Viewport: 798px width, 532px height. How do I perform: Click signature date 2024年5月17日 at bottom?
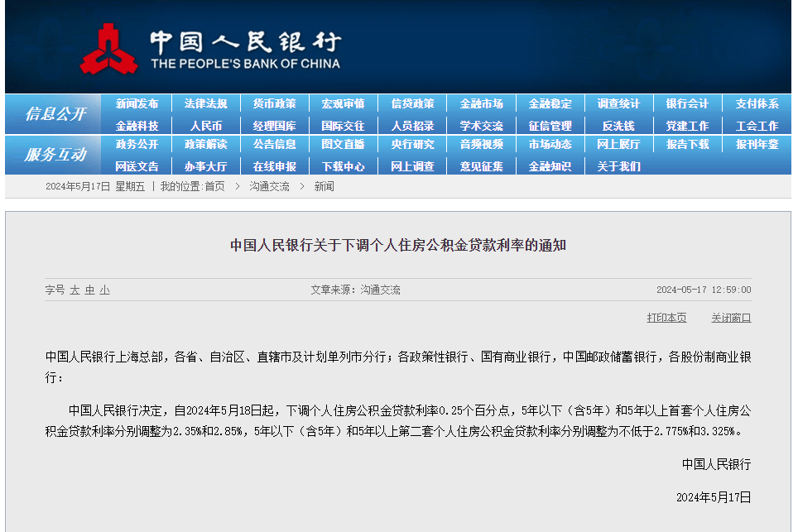pos(714,497)
